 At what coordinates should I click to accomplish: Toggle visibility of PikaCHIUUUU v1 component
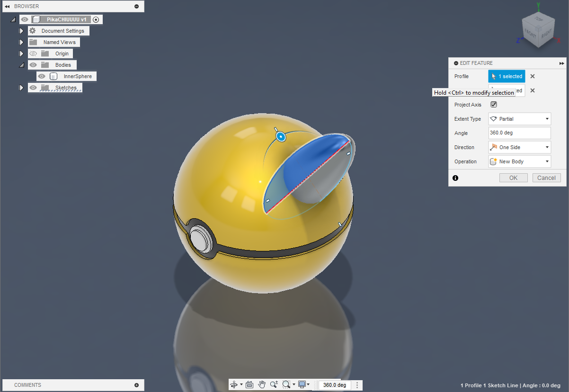(25, 19)
